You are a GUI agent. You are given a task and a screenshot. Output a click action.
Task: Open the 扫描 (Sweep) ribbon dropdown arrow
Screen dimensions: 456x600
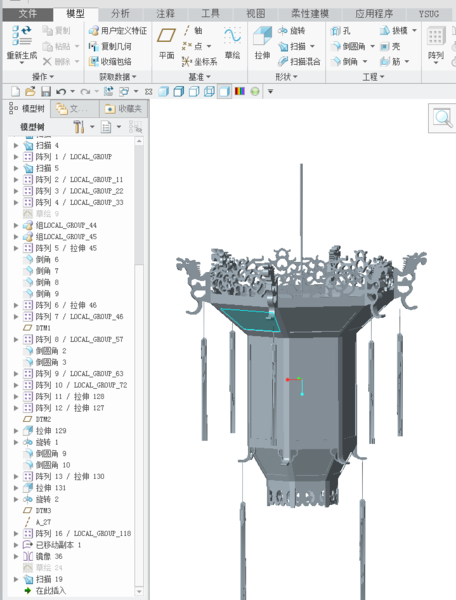312,46
